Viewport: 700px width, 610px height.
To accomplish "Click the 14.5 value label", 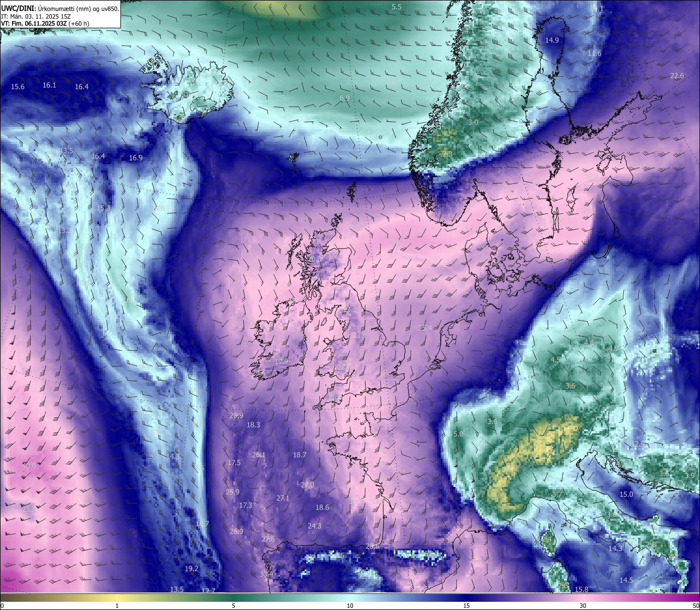I will 626,580.
